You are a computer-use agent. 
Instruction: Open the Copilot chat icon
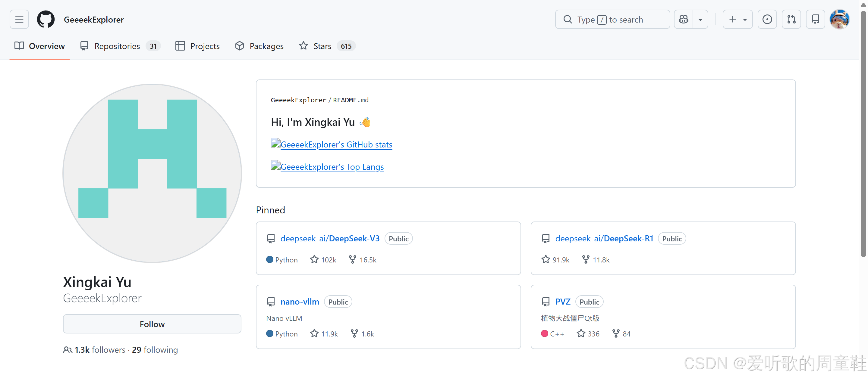tap(683, 19)
